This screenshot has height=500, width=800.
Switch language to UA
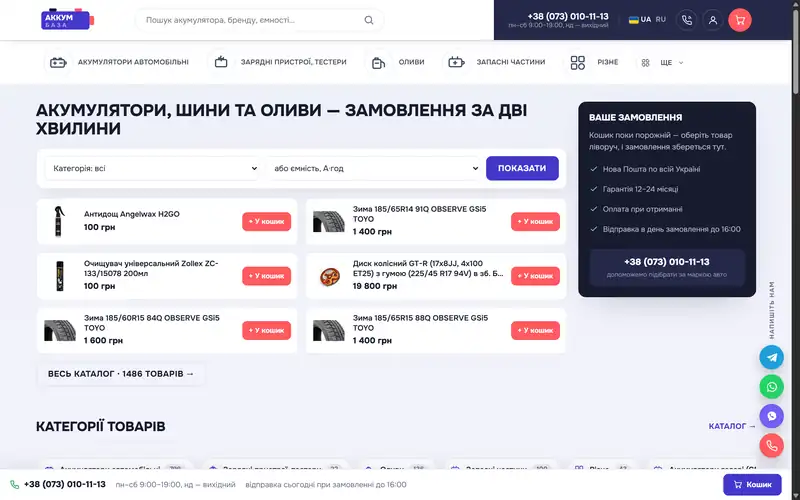[646, 19]
